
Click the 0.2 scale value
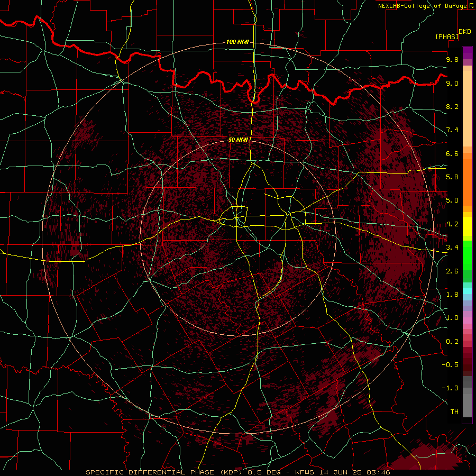(452, 342)
